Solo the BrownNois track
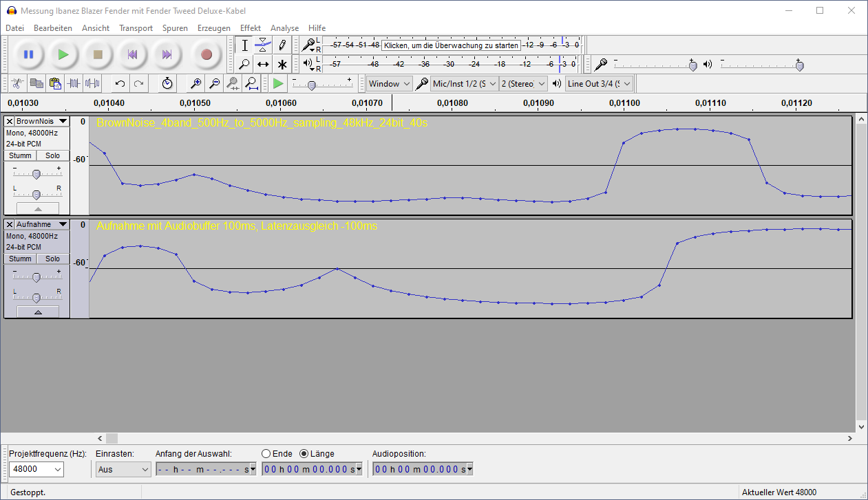The width and height of the screenshot is (868, 500). [53, 155]
